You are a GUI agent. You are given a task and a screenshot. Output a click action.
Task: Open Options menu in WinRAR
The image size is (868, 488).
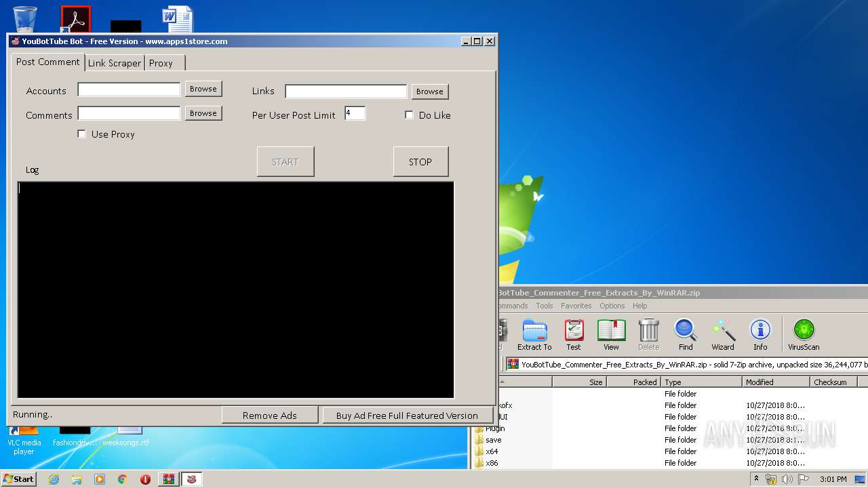point(612,306)
